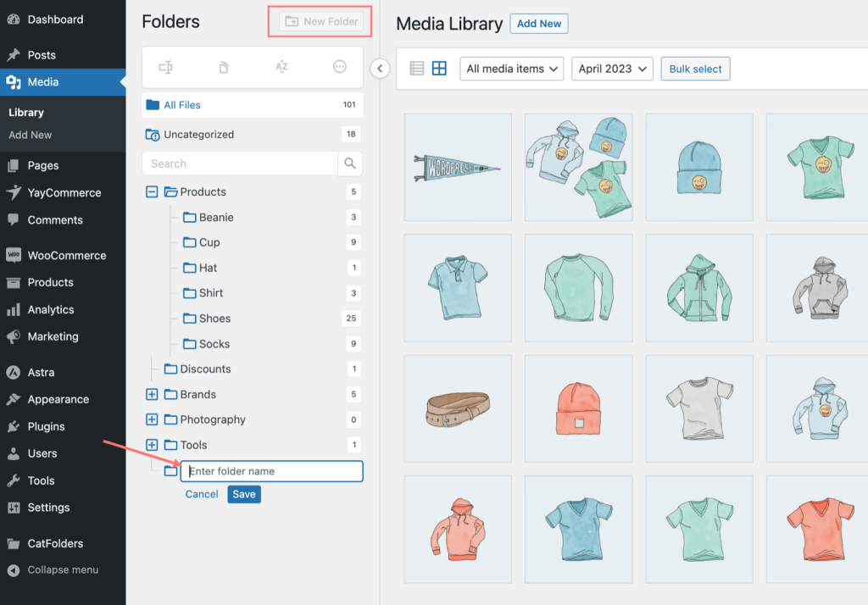Switch to grid view
The width and height of the screenshot is (868, 605).
(439, 68)
